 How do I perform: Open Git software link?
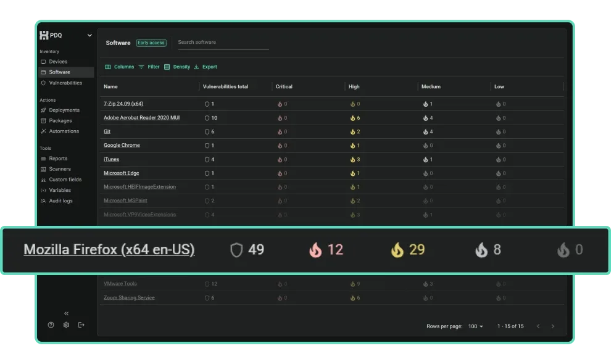(107, 131)
